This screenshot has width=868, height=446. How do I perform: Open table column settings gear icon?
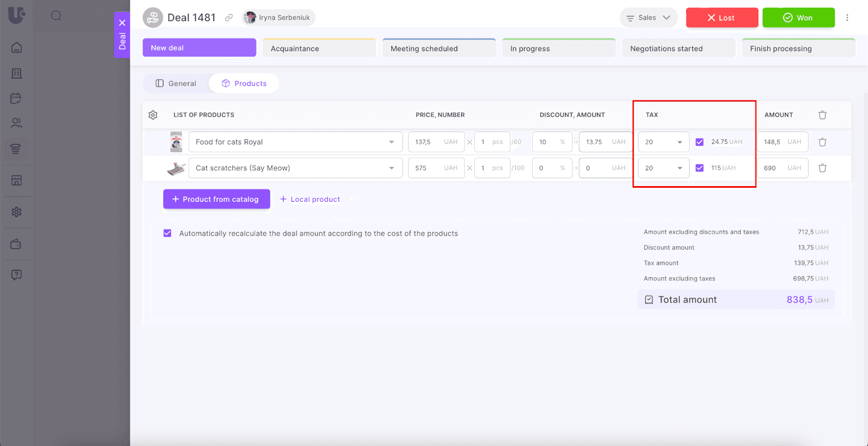153,115
